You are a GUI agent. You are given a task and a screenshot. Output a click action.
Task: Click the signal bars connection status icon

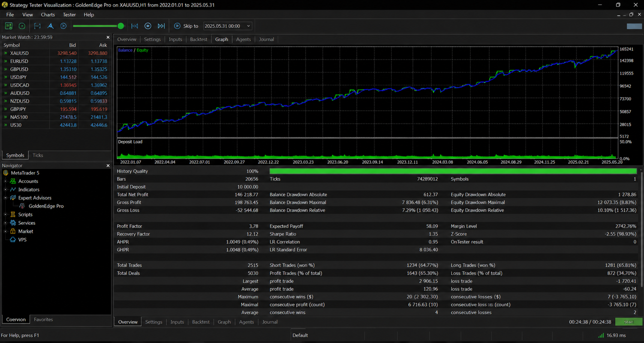pyautogui.click(x=601, y=335)
